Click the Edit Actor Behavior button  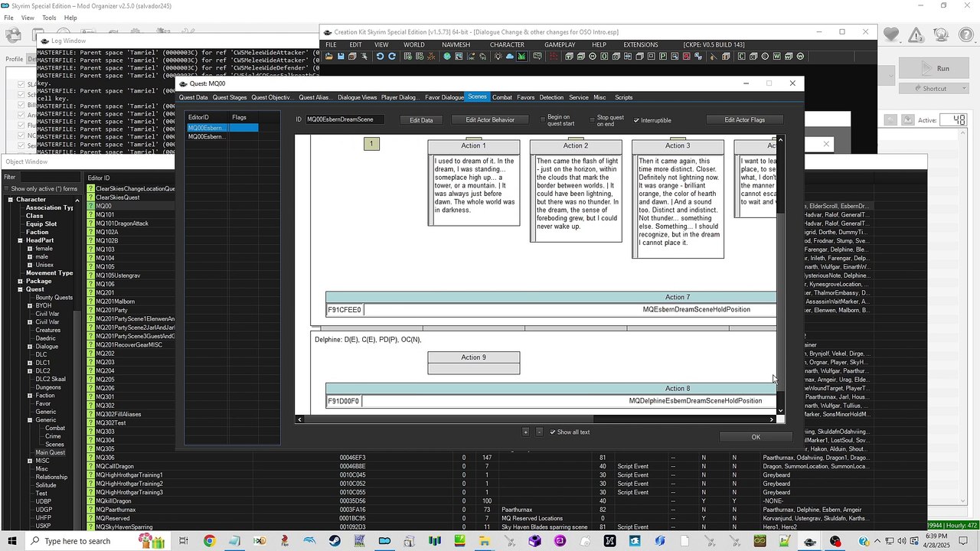point(489,120)
